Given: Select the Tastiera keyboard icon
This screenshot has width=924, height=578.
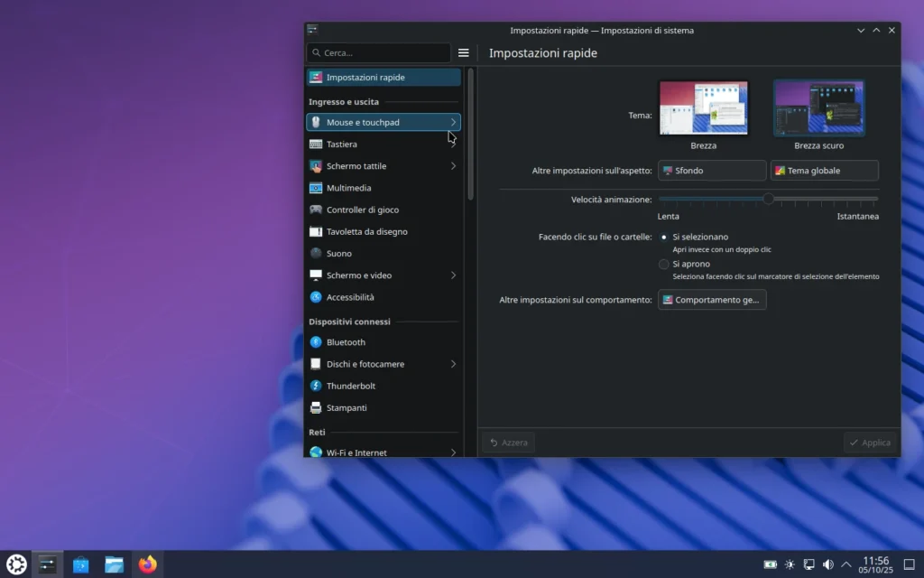Looking at the screenshot, I should click(318, 144).
